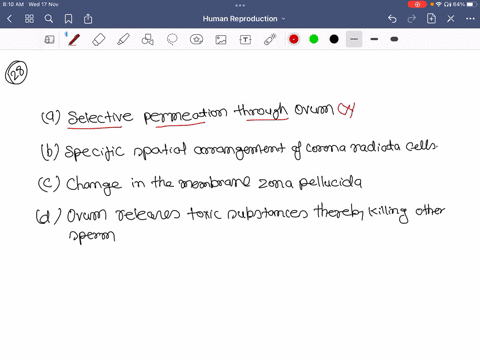
Task: Tap the handwritten word 'Selective'
Action: click(x=100, y=117)
